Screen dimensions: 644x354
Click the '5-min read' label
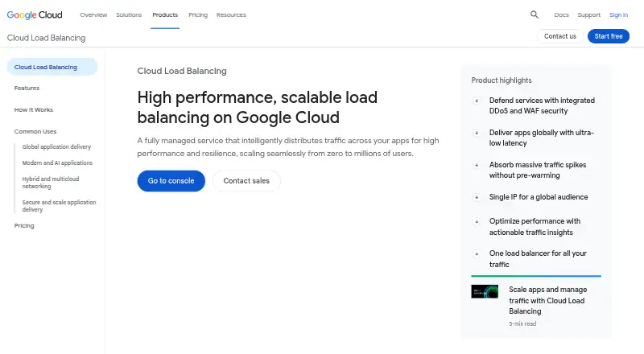point(522,323)
